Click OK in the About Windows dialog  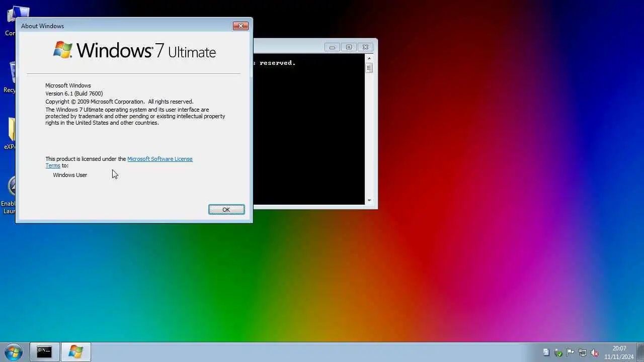(x=226, y=210)
